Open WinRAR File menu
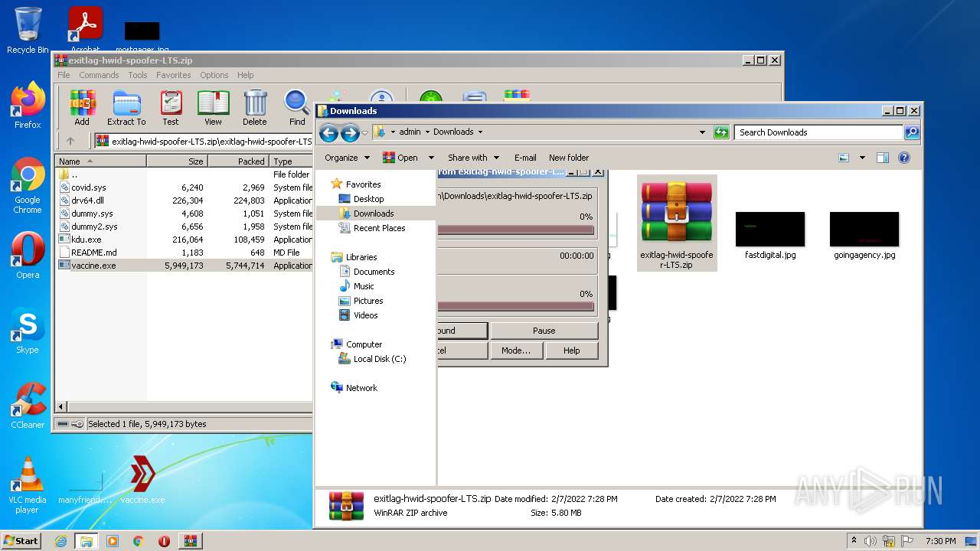This screenshot has width=980, height=551. pos(64,75)
